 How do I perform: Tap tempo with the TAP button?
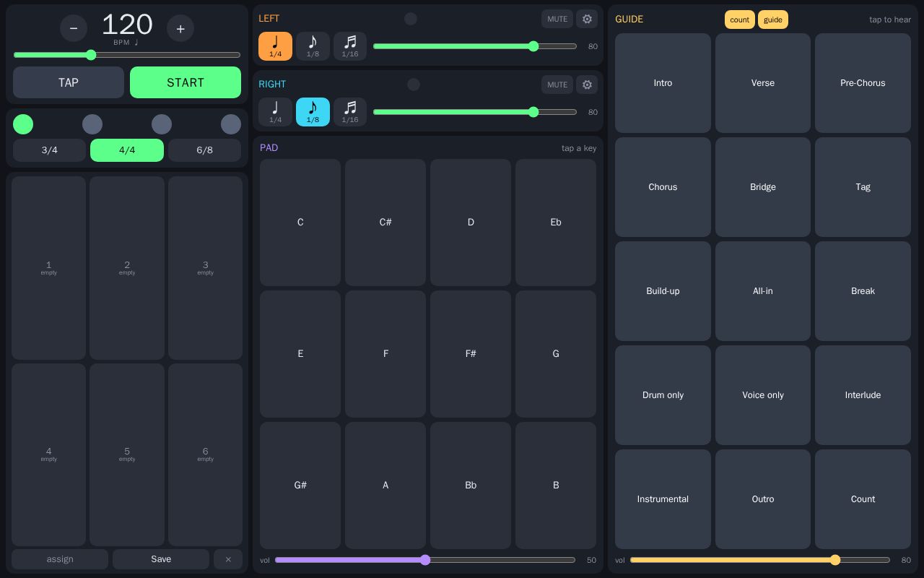click(x=69, y=82)
